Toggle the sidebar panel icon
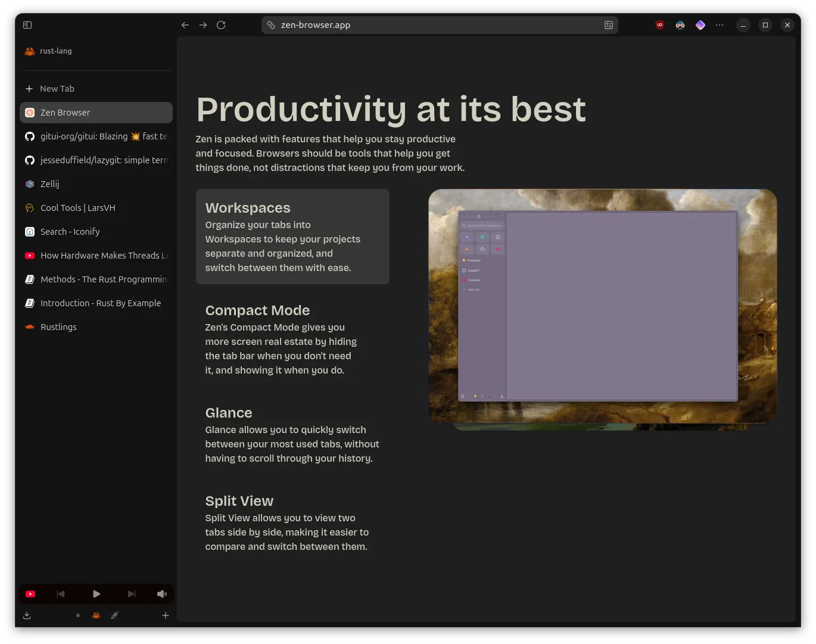The height and width of the screenshot is (644, 816). click(x=27, y=25)
